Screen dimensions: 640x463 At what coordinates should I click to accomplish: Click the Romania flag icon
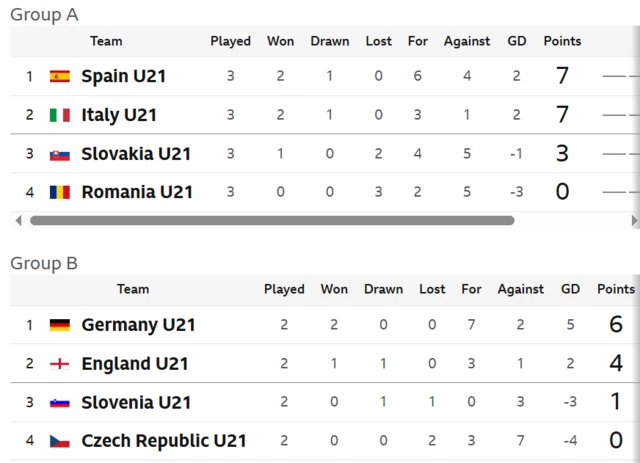pyautogui.click(x=60, y=192)
